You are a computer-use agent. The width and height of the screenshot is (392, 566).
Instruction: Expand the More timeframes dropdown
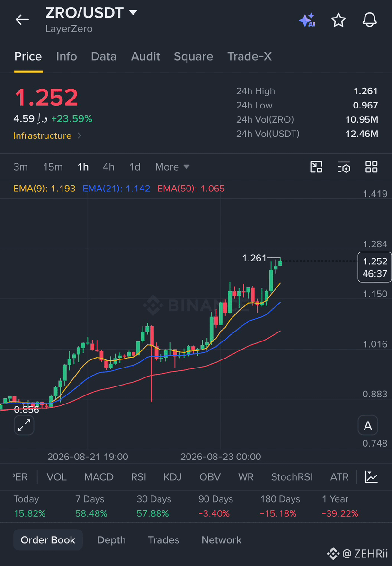(172, 167)
